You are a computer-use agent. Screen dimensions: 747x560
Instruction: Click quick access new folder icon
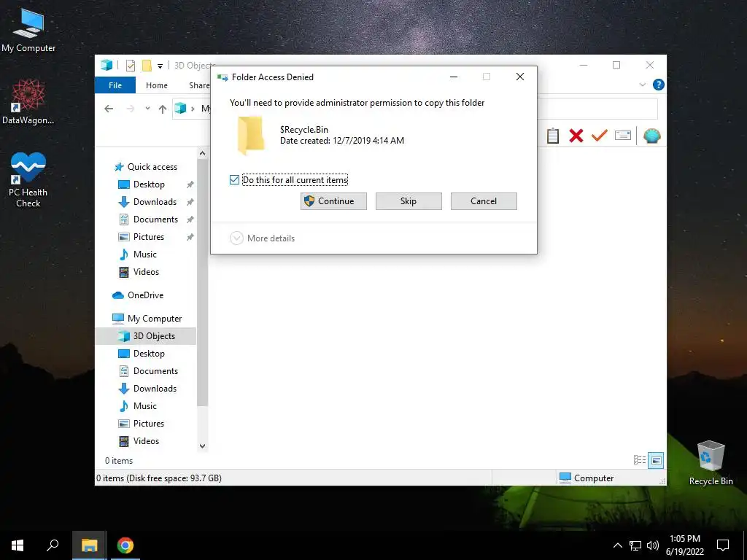147,66
